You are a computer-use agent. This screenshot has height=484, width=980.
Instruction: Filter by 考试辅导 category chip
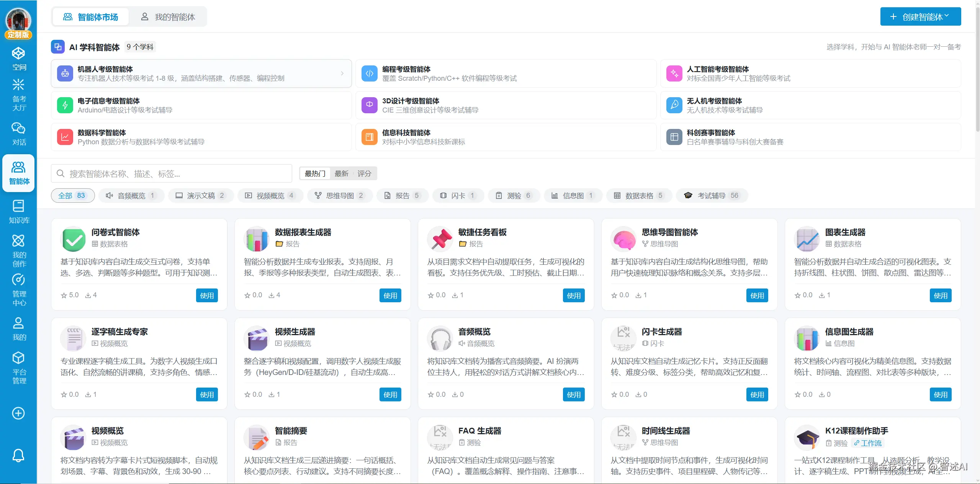click(712, 196)
